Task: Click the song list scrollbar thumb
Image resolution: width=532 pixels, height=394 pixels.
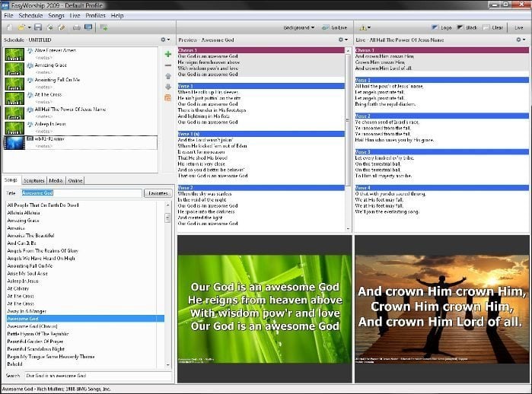Action: pyautogui.click(x=167, y=218)
